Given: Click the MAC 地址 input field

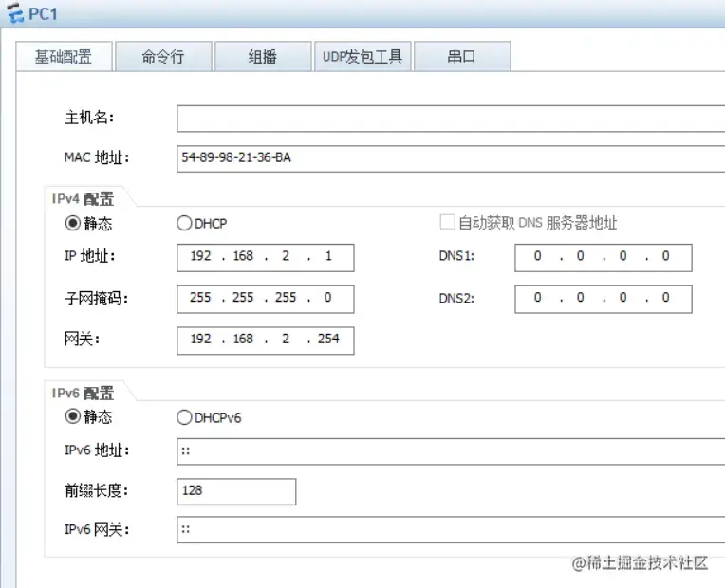Looking at the screenshot, I should point(451,158).
